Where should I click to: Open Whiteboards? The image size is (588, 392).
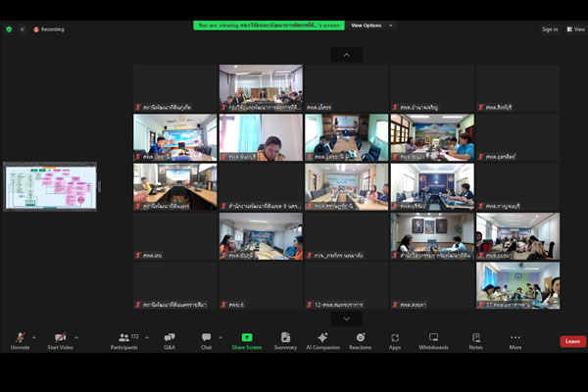pyautogui.click(x=433, y=338)
